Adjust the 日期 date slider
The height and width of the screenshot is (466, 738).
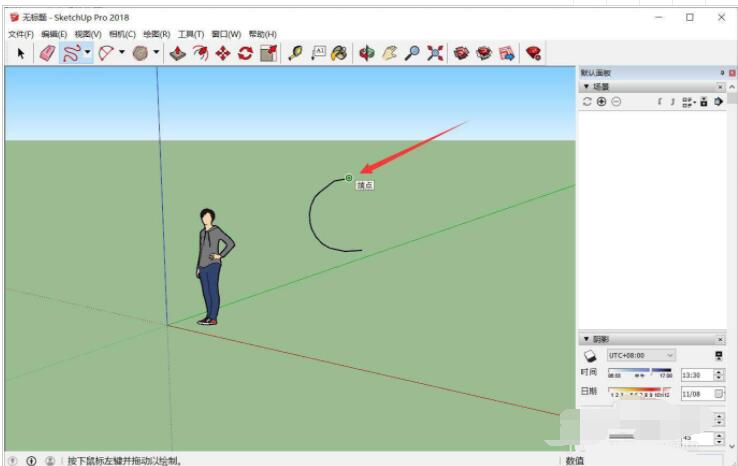640,392
